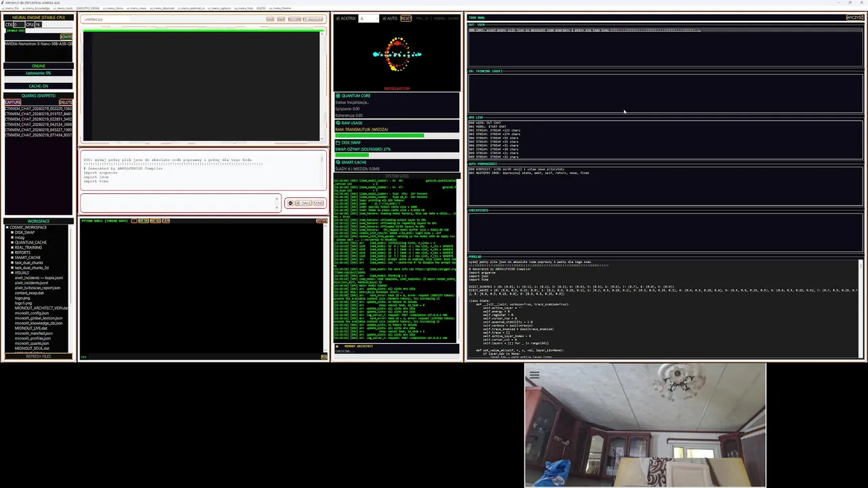Expand the VISUALS folder node
The height and width of the screenshot is (488, 868).
[12, 272]
